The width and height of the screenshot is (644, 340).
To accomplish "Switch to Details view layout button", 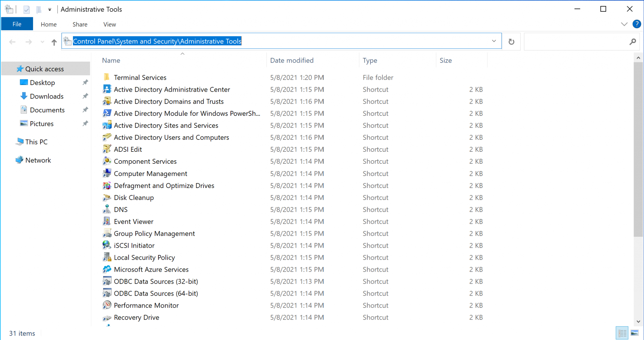I will [x=622, y=333].
